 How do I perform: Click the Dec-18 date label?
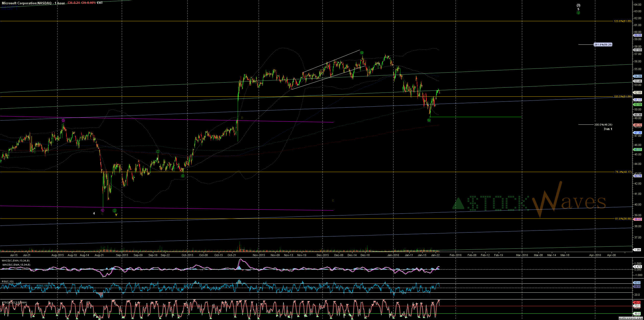(365, 255)
